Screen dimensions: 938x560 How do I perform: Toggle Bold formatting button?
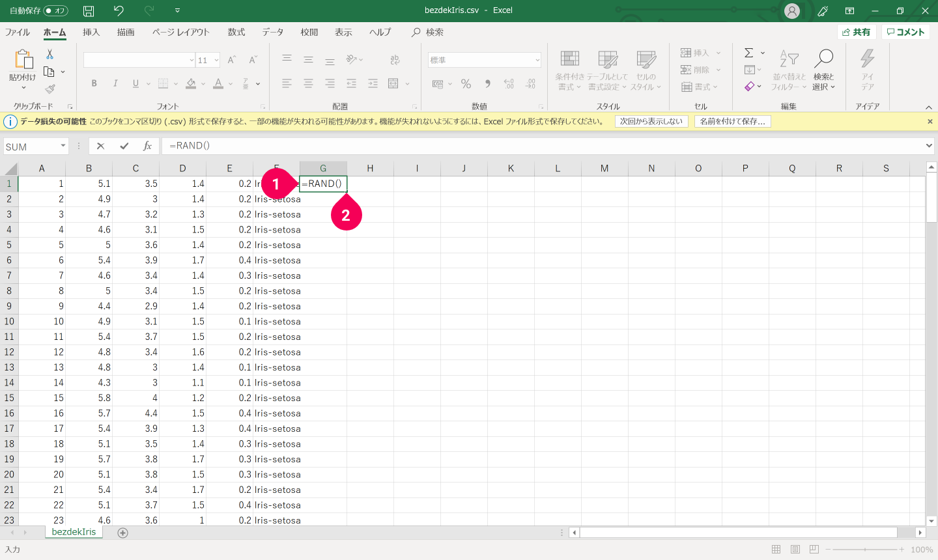pos(94,83)
